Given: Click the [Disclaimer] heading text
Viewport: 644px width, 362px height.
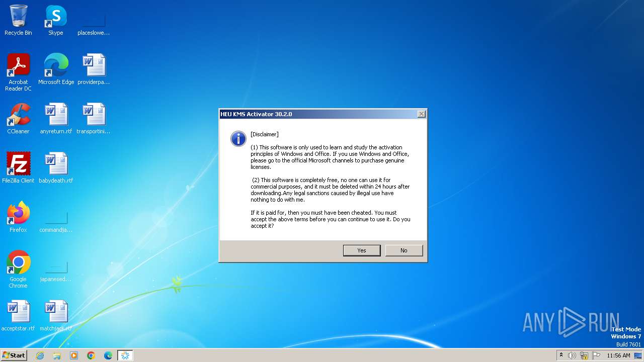Looking at the screenshot, I should 265,134.
